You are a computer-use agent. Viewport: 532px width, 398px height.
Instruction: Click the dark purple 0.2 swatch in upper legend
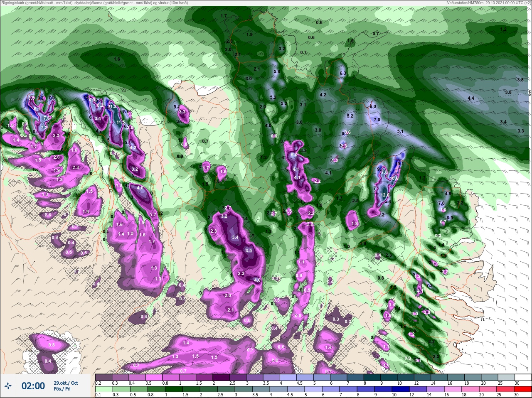pos(103,377)
